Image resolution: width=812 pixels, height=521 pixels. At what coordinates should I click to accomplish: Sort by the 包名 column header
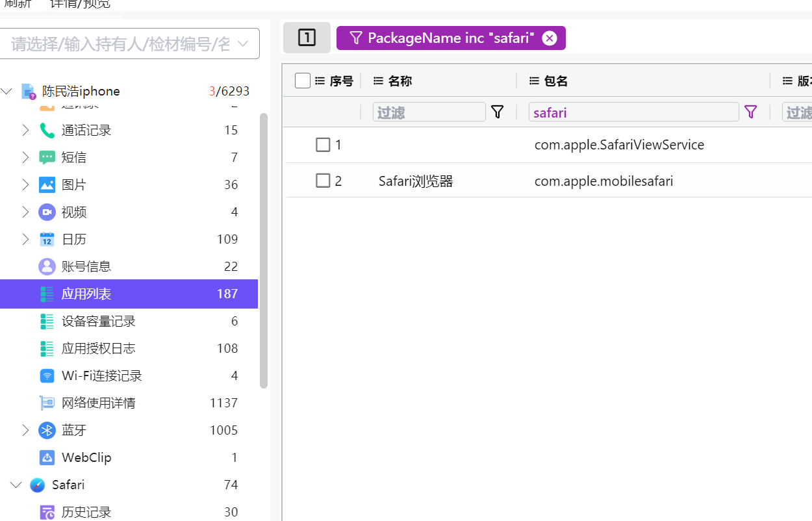pyautogui.click(x=556, y=81)
